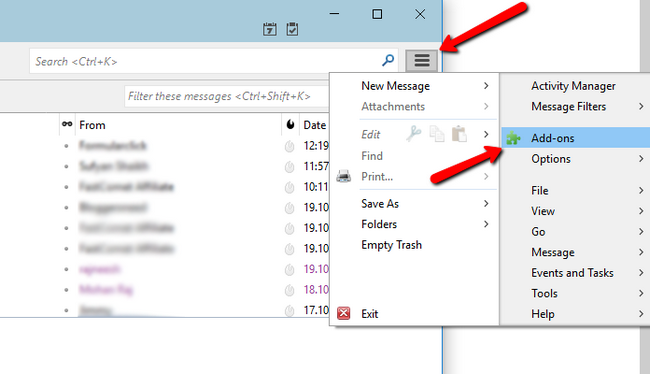650x374 pixels.
Task: Expand the Attachments submenu arrow
Action: (x=486, y=107)
